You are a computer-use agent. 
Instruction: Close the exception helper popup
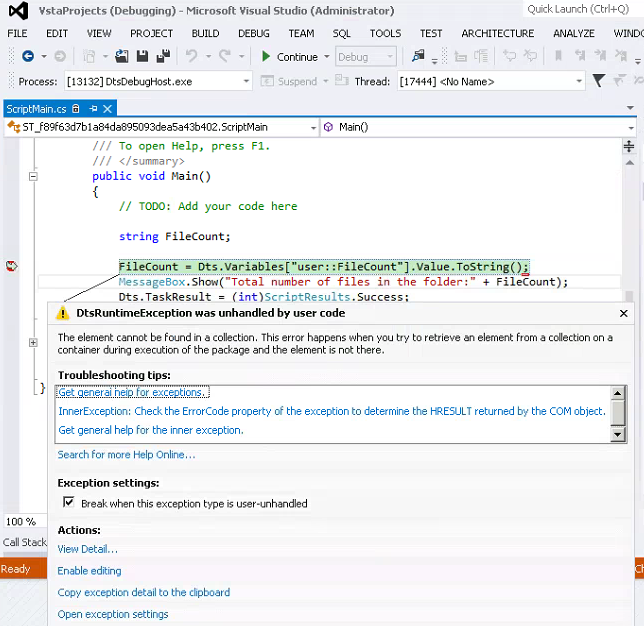(x=624, y=313)
